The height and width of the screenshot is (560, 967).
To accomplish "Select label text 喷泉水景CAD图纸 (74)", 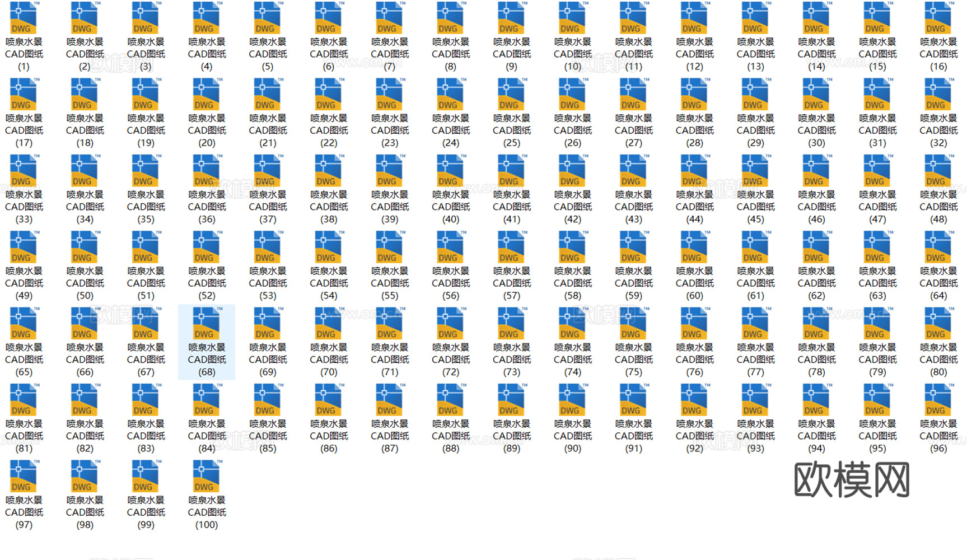I will click(572, 360).
